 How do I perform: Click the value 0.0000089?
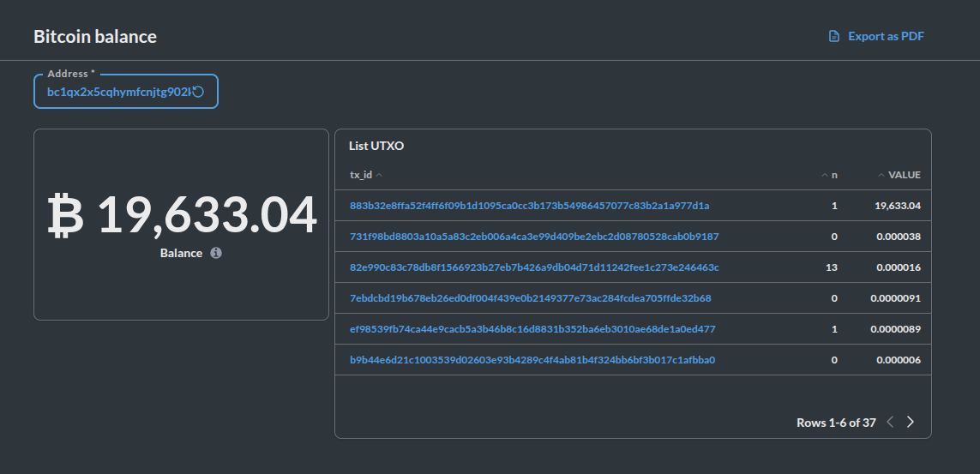(x=896, y=329)
